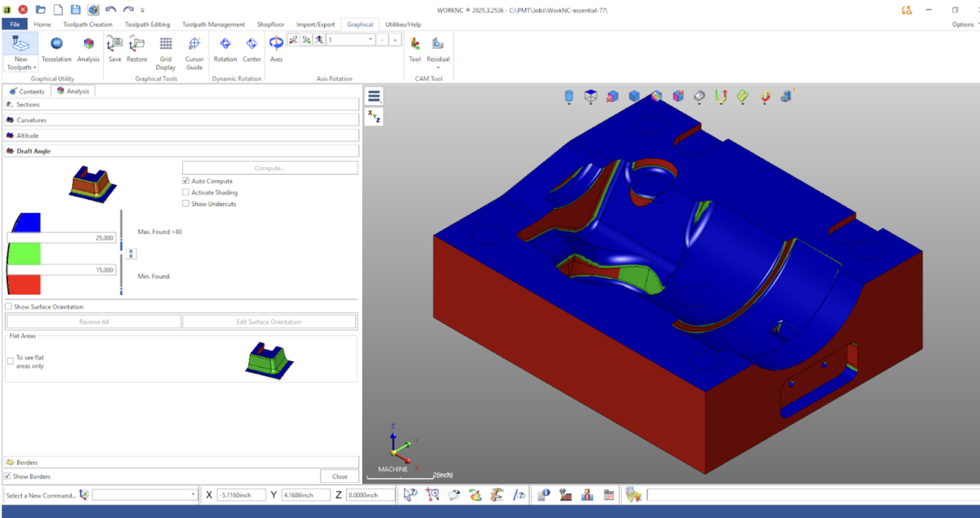Click the red draft angle color swatch
980x518 pixels.
click(24, 285)
